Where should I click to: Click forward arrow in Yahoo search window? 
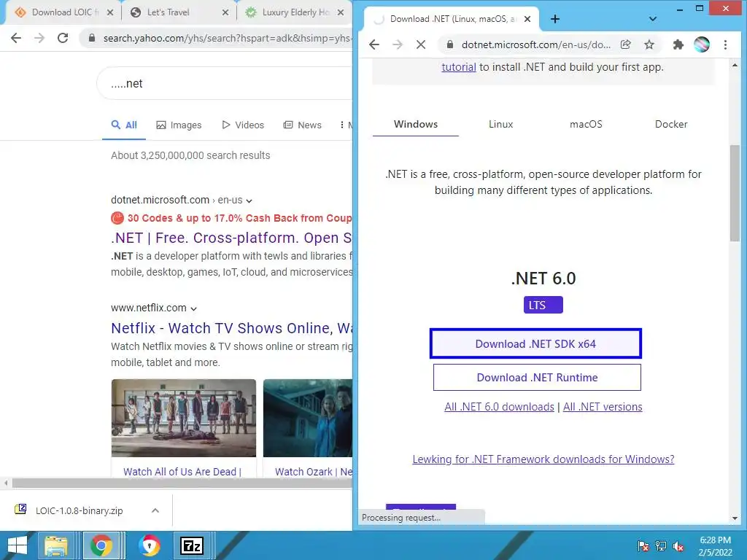39,38
